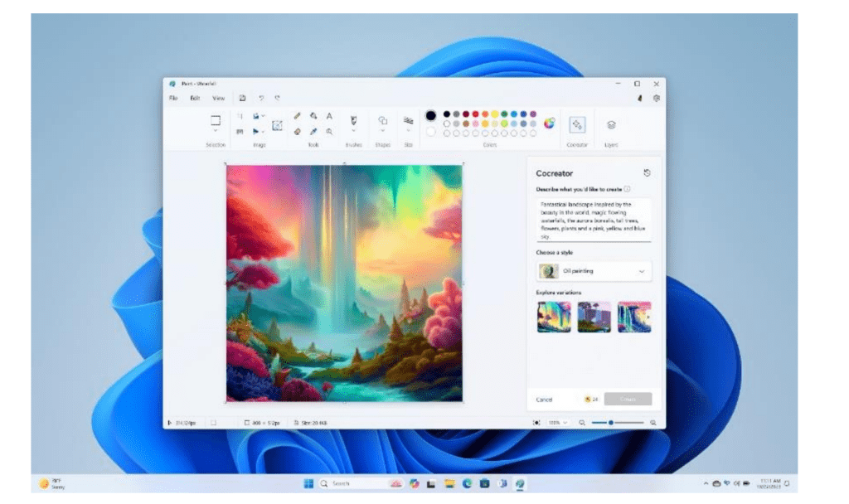
Task: Select the Fill with color tool
Action: pyautogui.click(x=313, y=116)
